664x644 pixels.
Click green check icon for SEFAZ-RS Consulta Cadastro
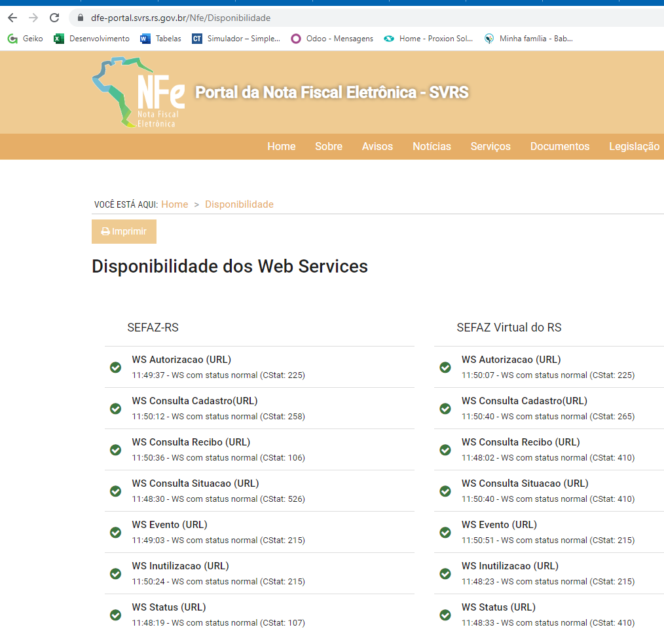pos(116,408)
